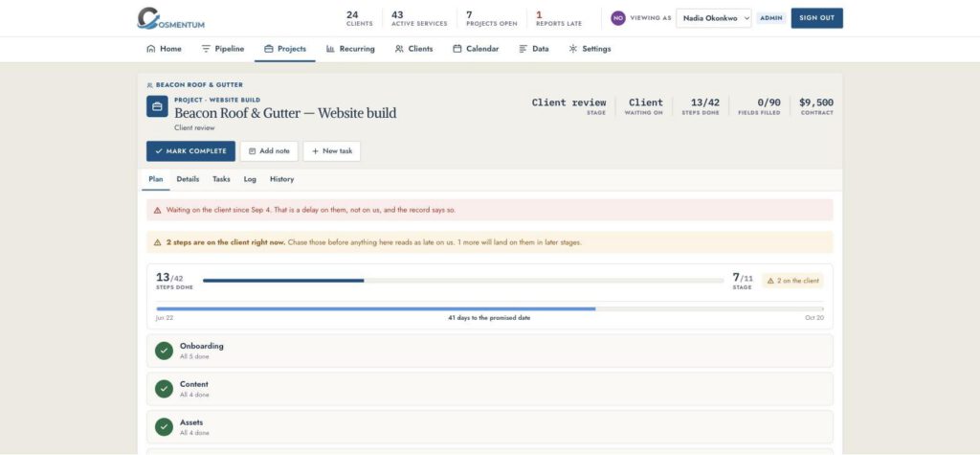The height and width of the screenshot is (455, 980).
Task: Click the 24 Clients stat
Action: [x=360, y=18]
